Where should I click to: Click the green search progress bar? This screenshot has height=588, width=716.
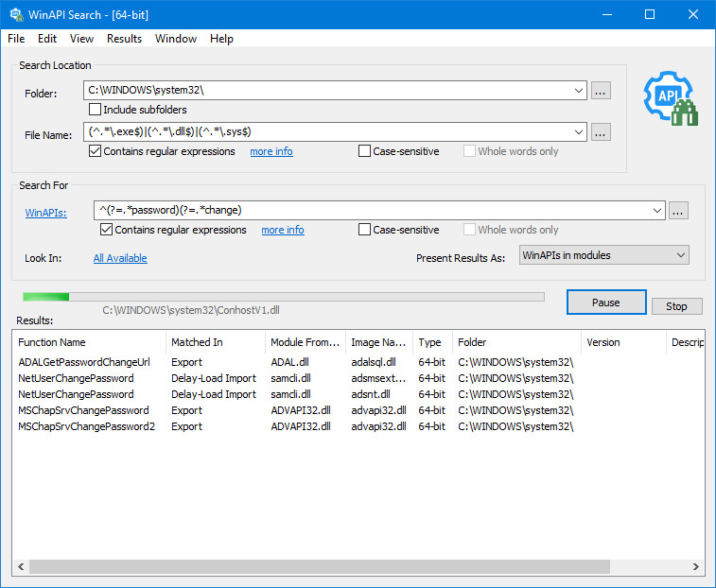click(284, 297)
